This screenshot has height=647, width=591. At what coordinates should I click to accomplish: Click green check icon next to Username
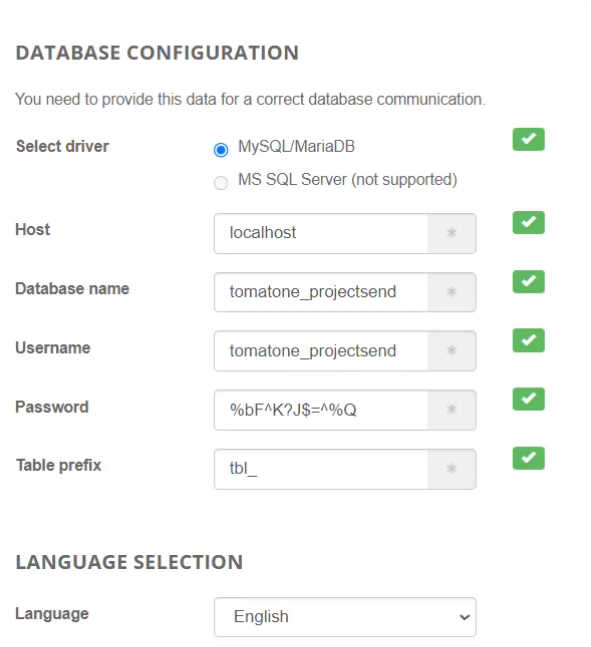click(x=528, y=340)
